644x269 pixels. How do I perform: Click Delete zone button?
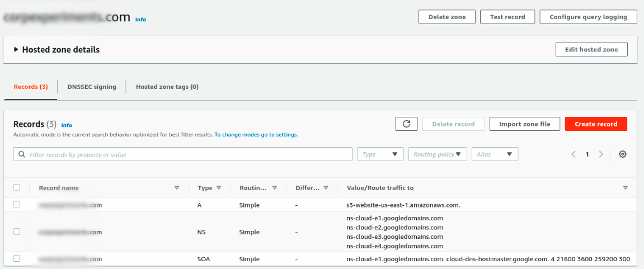[x=447, y=17]
